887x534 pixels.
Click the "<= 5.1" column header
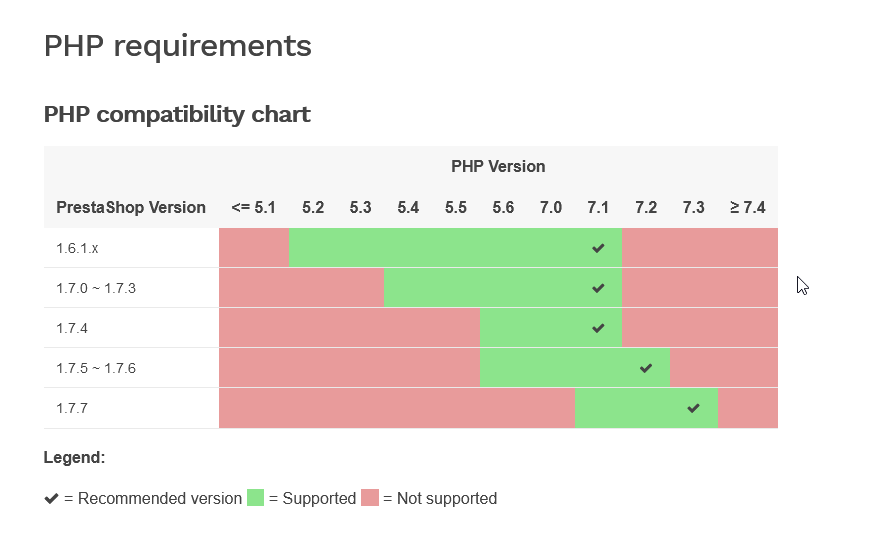click(x=253, y=208)
